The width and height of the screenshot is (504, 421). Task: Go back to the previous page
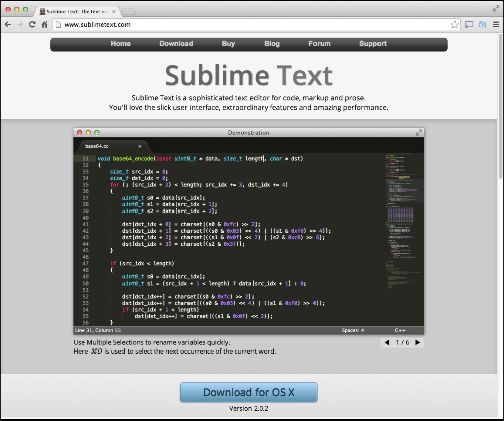[8, 24]
